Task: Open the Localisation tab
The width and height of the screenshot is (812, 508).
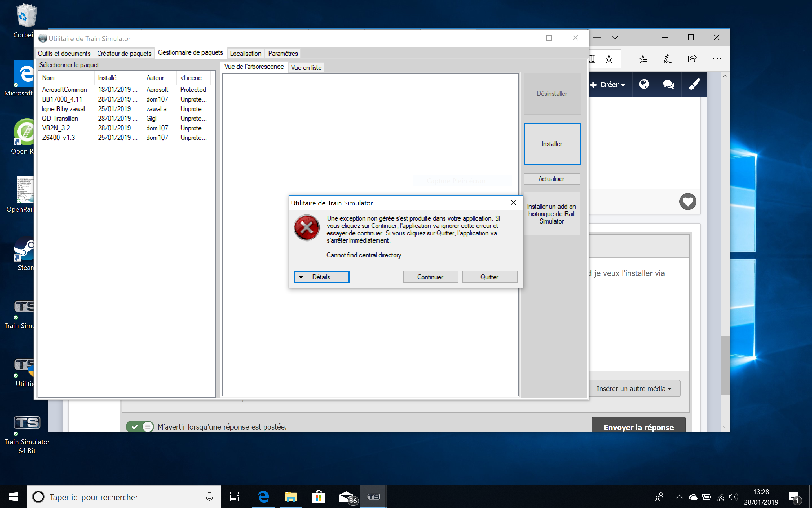Action: pyautogui.click(x=246, y=53)
